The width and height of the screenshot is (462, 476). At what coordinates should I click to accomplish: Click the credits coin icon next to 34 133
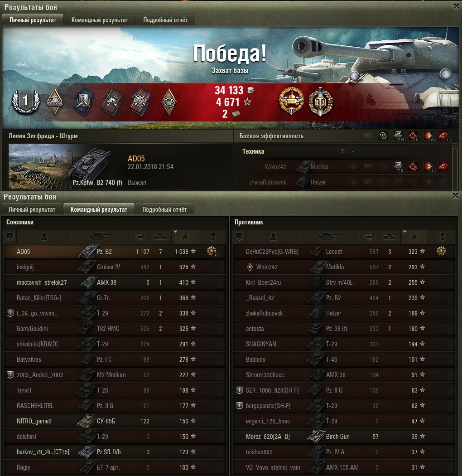point(251,90)
